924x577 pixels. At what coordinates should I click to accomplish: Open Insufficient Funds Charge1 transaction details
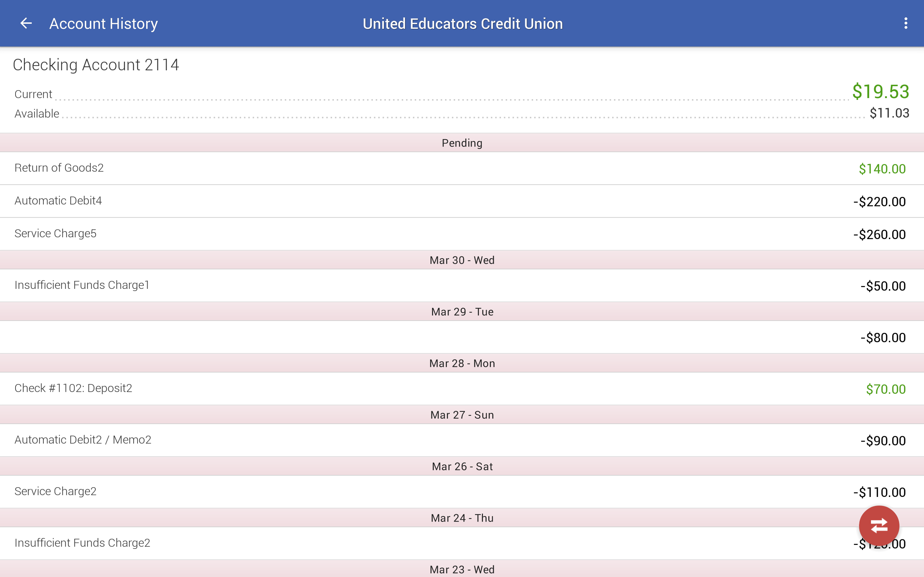pos(462,286)
